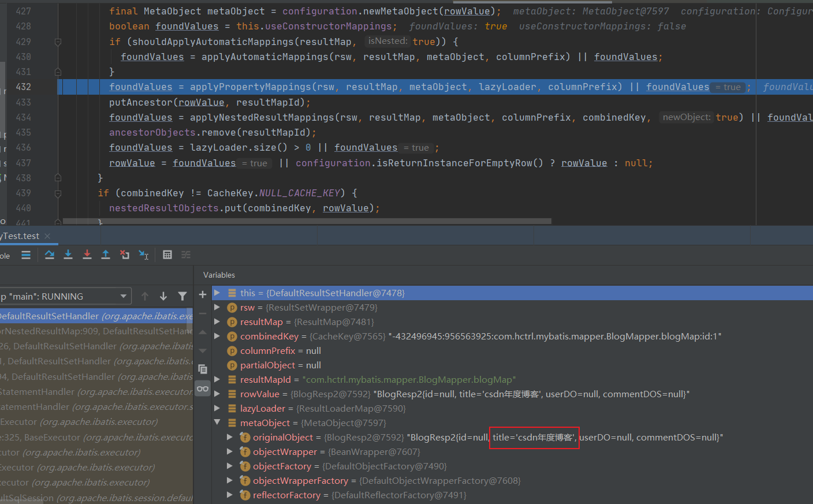Step Out of the current method
This screenshot has height=504, width=813.
point(106,255)
